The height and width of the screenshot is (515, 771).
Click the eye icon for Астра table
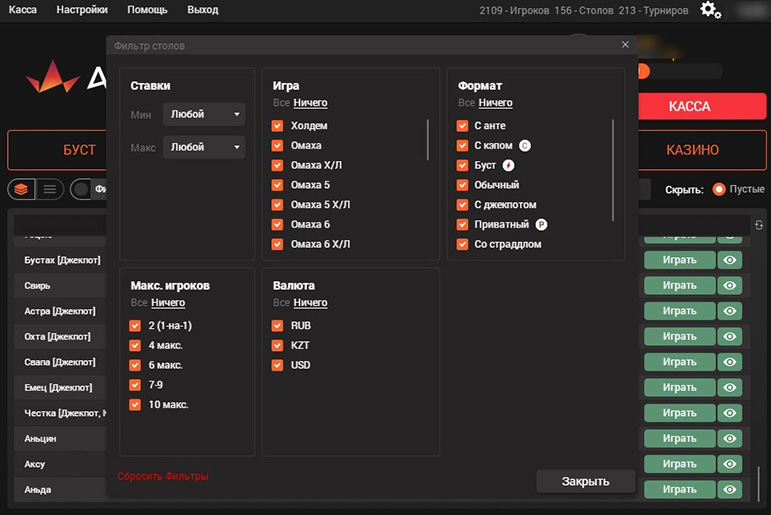[731, 311]
